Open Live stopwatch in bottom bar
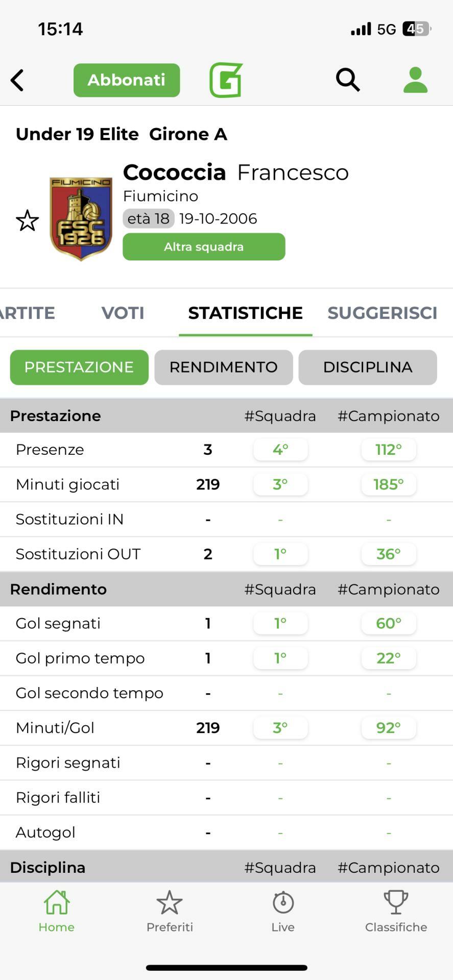The width and height of the screenshot is (453, 980). [x=283, y=912]
